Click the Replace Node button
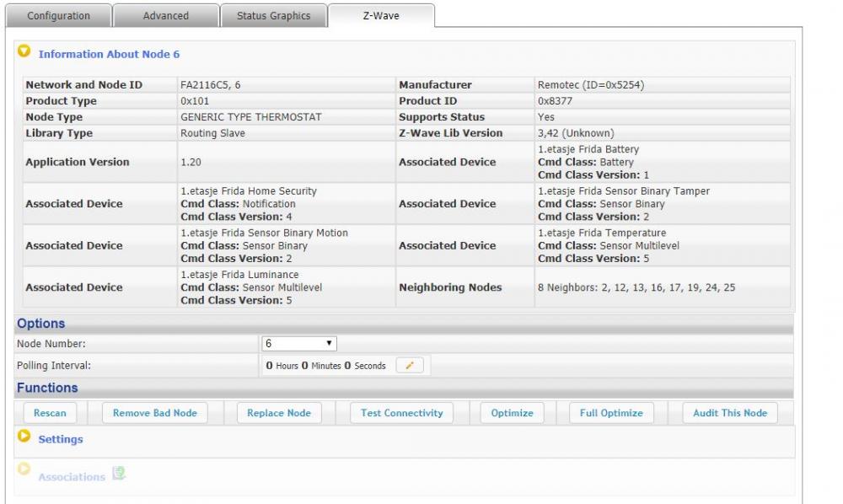The width and height of the screenshot is (843, 504). [279, 413]
